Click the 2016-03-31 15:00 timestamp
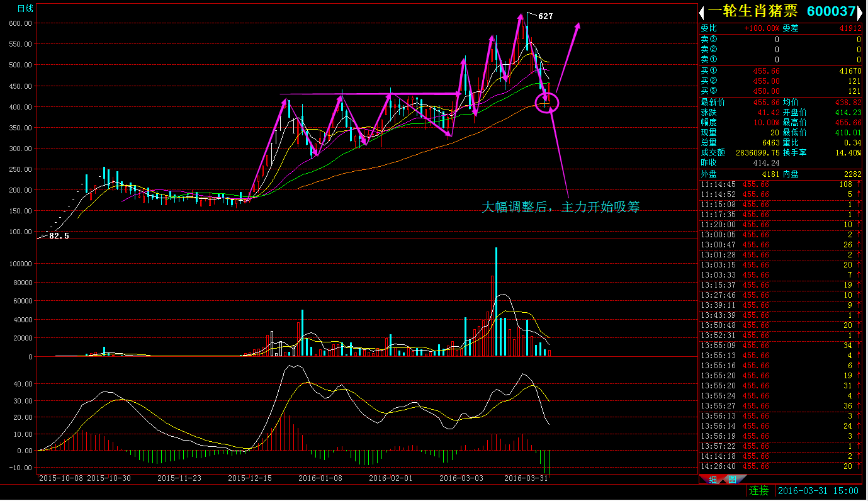This screenshot has height=501, width=868. (x=818, y=491)
